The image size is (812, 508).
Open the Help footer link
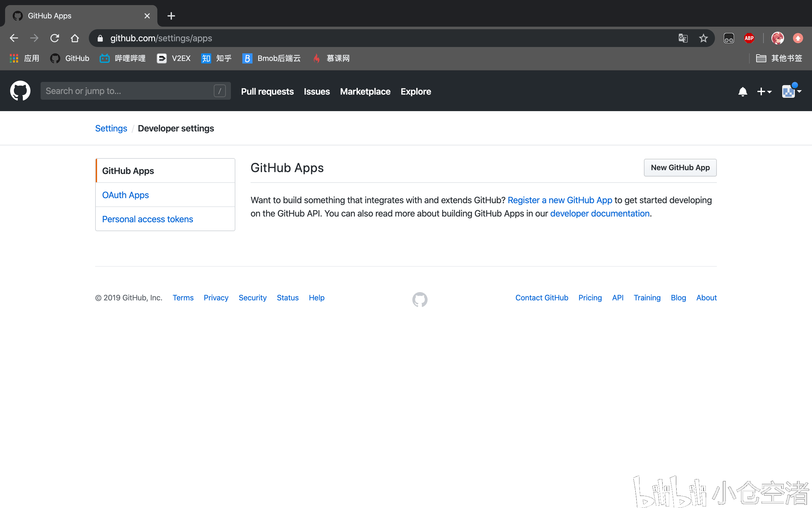(317, 298)
